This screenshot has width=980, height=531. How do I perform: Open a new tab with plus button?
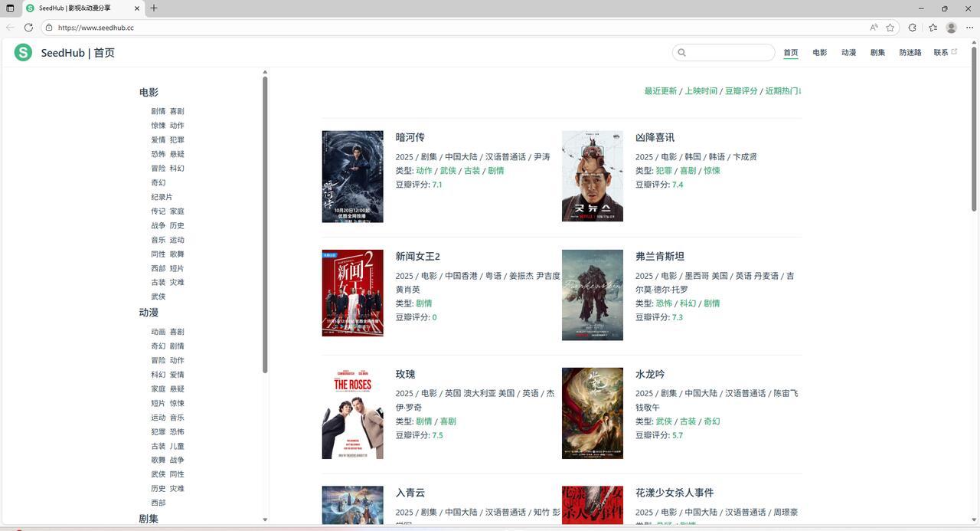pos(154,8)
